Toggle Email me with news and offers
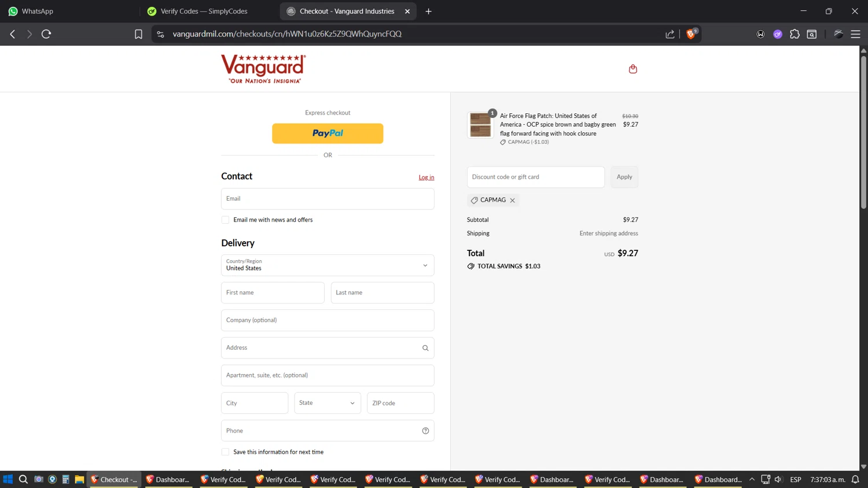This screenshot has height=488, width=868. pyautogui.click(x=225, y=220)
